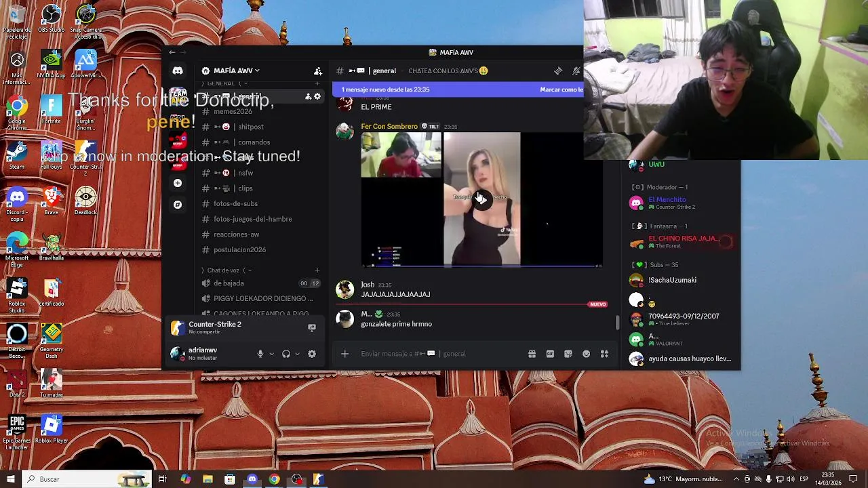Screen dimensions: 868x488
Task: Play the video in Fer Con Sombrero's message
Action: [481, 199]
